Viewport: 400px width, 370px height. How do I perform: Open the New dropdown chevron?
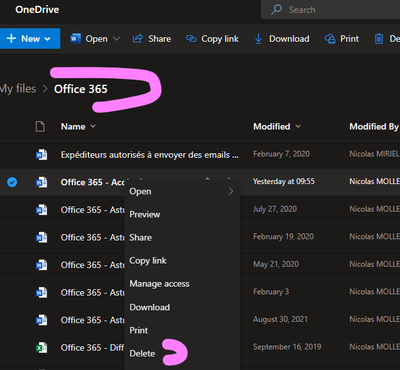click(x=48, y=39)
